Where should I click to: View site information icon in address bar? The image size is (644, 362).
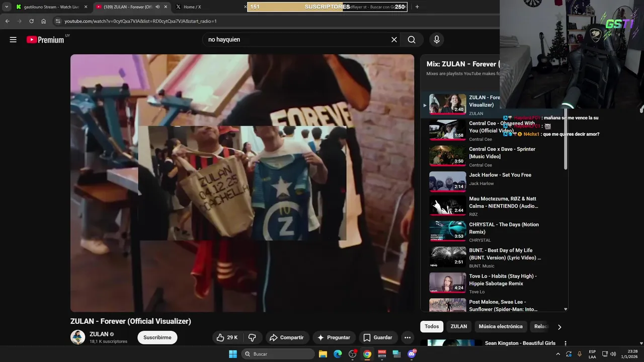(x=58, y=21)
